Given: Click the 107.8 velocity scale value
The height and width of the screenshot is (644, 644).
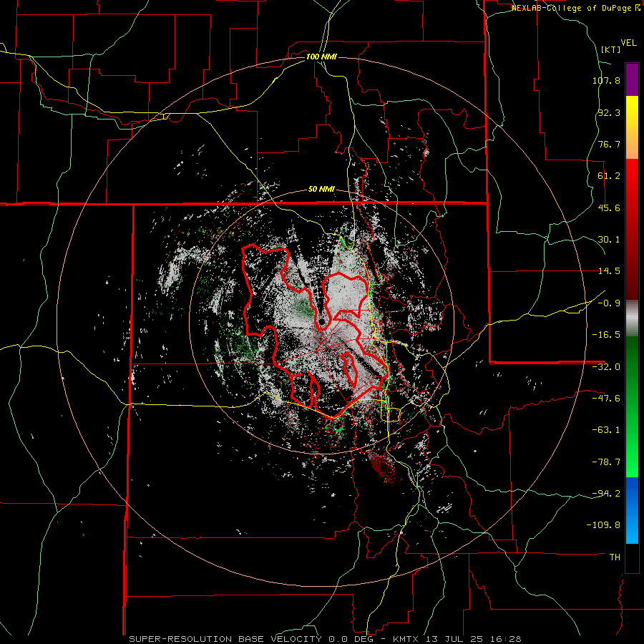Looking at the screenshot, I should pyautogui.click(x=606, y=80).
